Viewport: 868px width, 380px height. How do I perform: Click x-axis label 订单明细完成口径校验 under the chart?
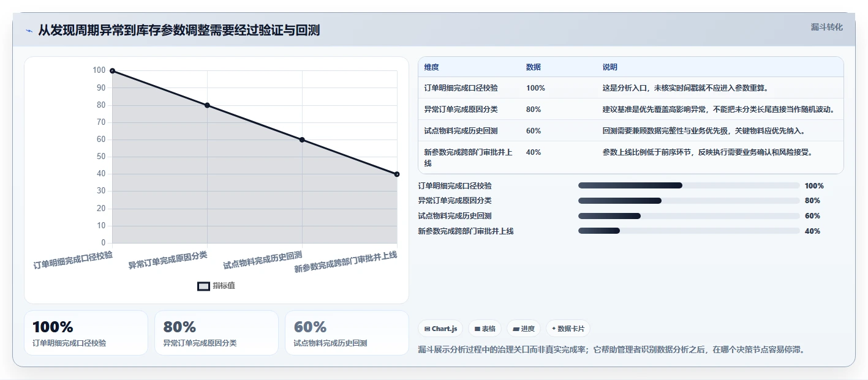(73, 260)
